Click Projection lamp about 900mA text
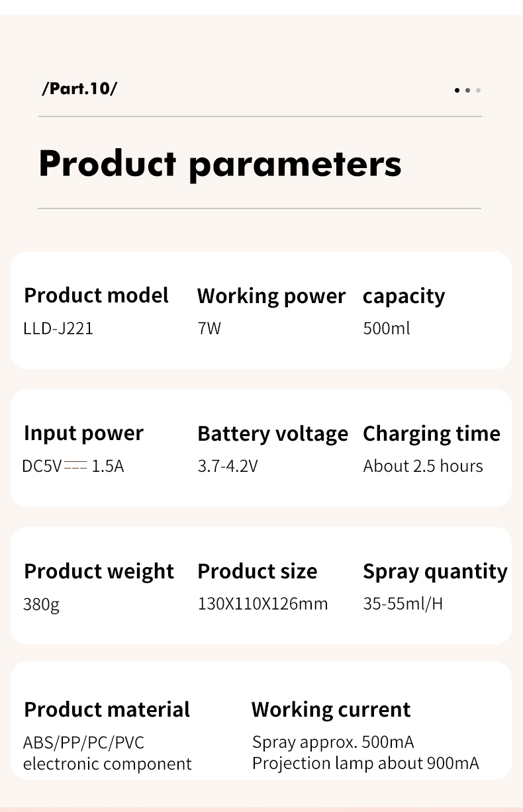The height and width of the screenshot is (812, 523). 365,763
